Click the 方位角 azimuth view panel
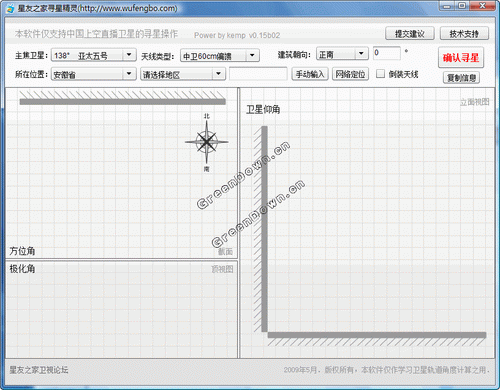This screenshot has height=390, width=500. click(122, 173)
